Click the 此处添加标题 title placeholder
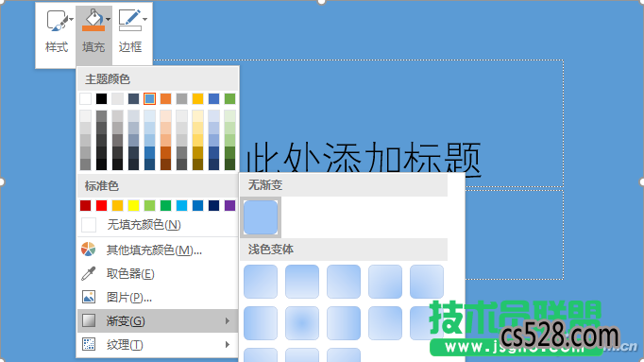Screen dimensions: 644x362 coord(363,158)
